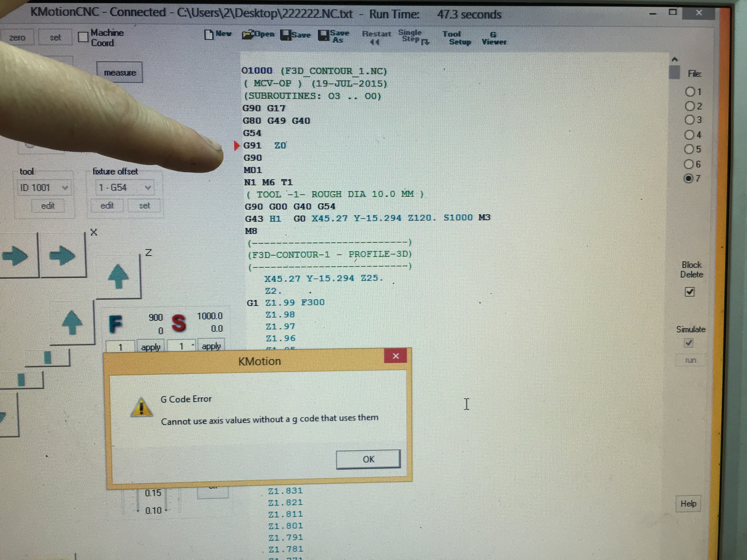The width and height of the screenshot is (747, 560).
Task: Jog X axis with large right arrow
Action: coord(62,255)
